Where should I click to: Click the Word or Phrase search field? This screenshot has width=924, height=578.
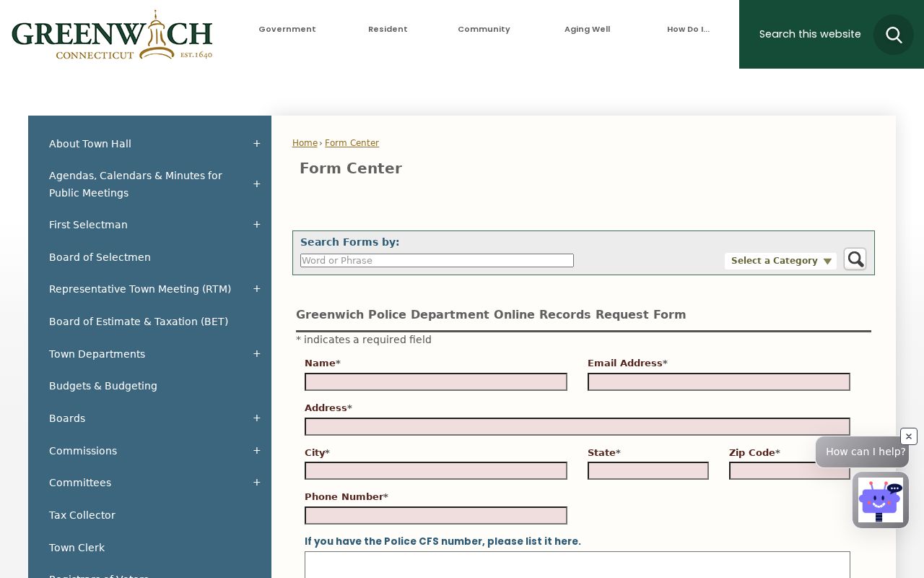(437, 261)
